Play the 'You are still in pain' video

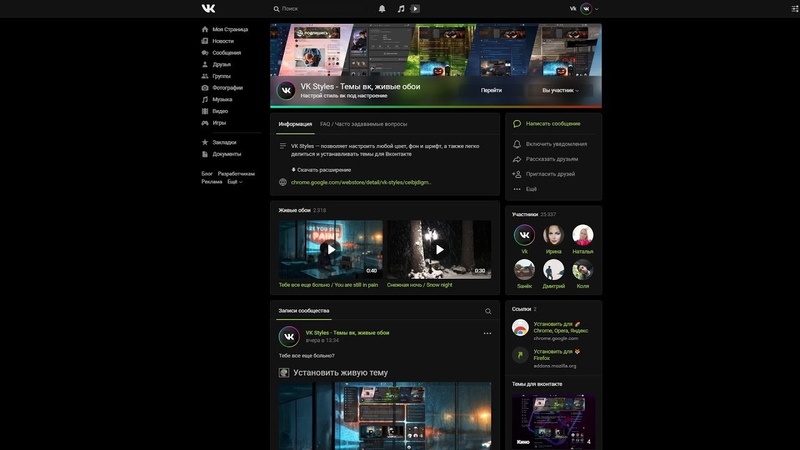pos(330,249)
